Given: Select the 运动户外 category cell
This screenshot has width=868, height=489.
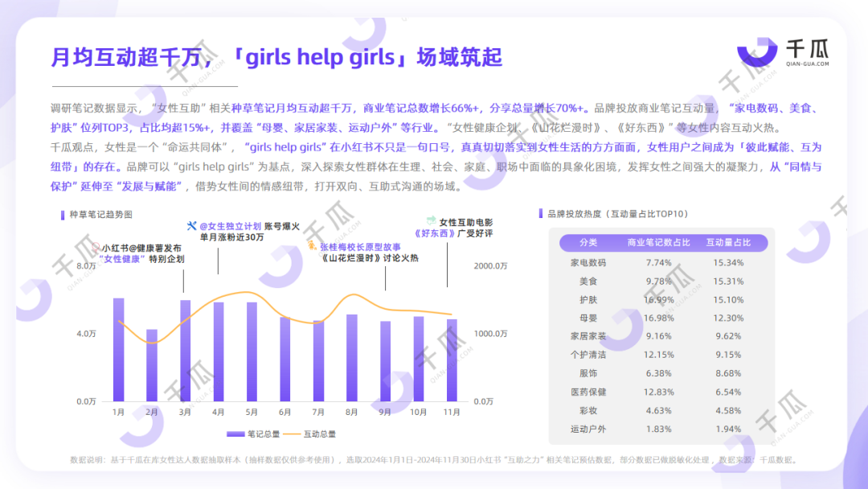Looking at the screenshot, I should click(x=588, y=429).
